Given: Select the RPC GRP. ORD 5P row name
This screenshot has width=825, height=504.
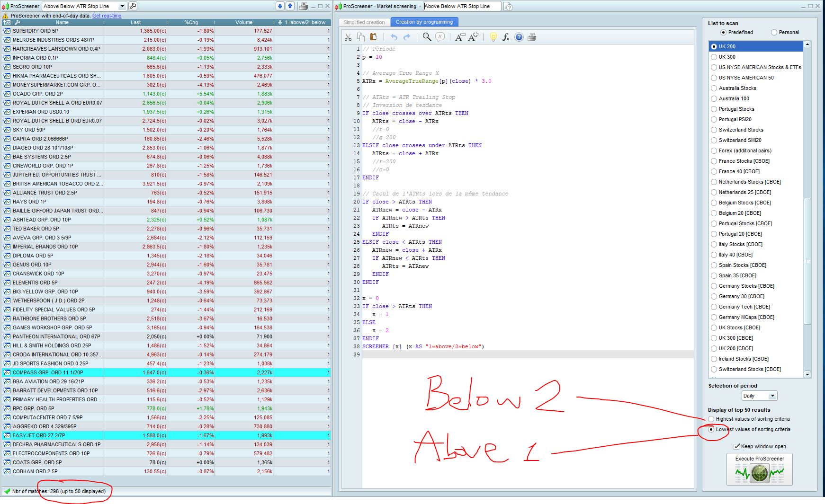Looking at the screenshot, I should pos(34,408).
